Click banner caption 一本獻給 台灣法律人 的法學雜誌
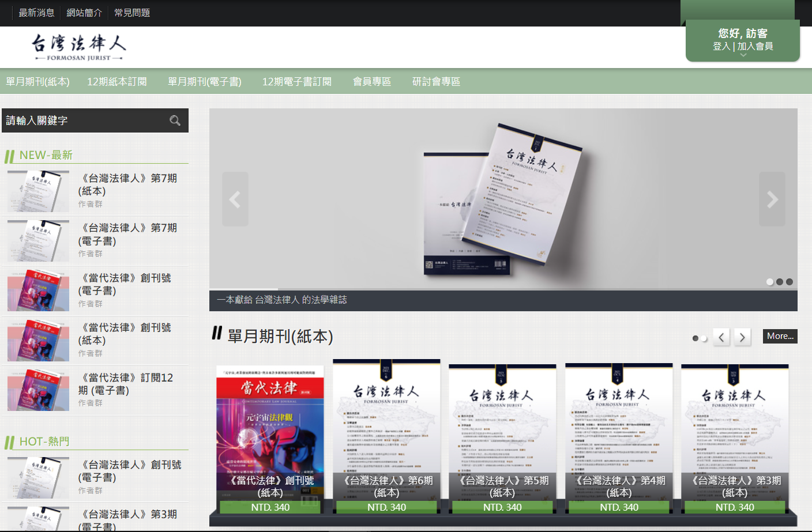The width and height of the screenshot is (812, 532). coord(282,300)
